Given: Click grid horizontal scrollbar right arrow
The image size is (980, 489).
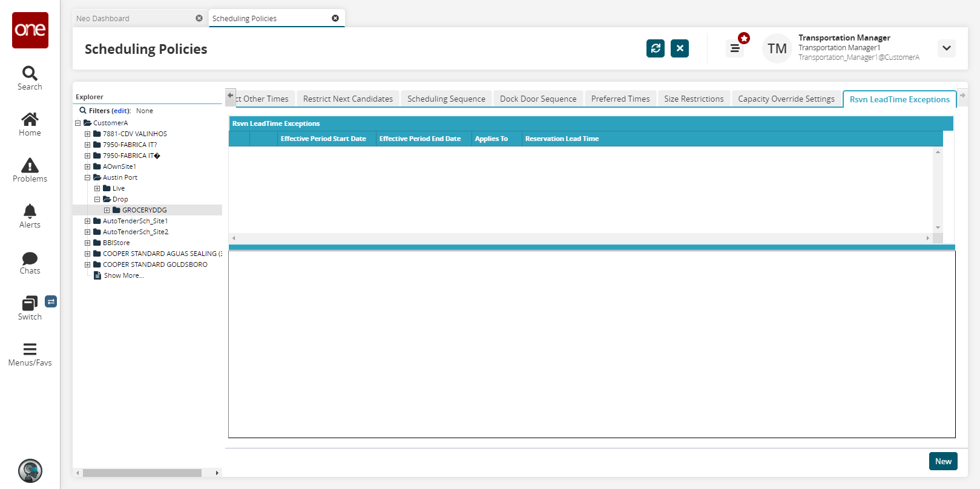Looking at the screenshot, I should [927, 238].
